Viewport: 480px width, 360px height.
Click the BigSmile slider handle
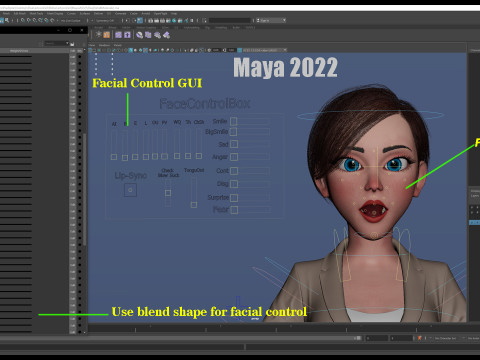click(234, 132)
